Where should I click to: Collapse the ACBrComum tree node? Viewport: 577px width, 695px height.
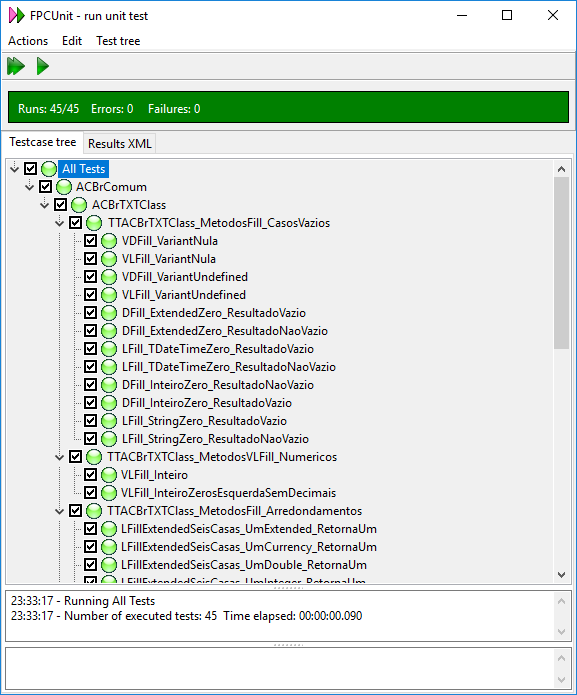29,187
